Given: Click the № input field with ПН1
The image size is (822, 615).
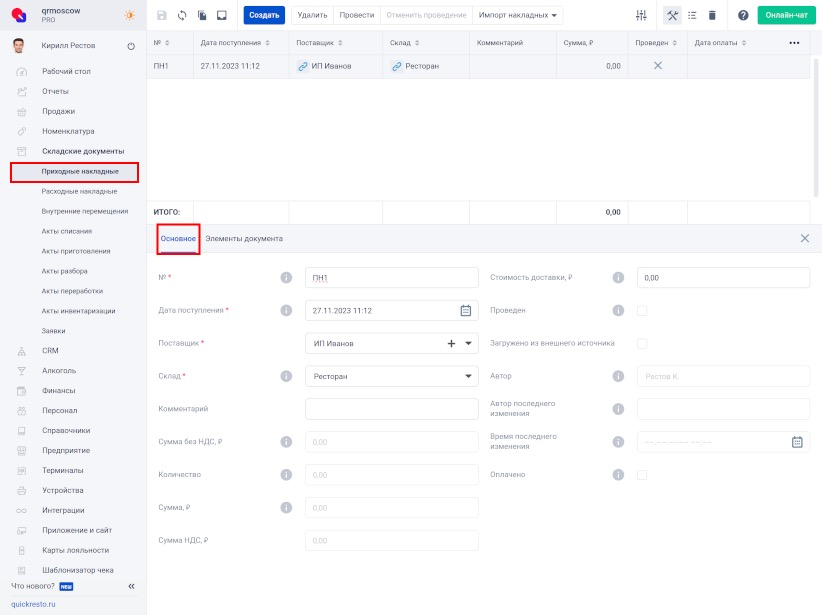Looking at the screenshot, I should click(x=392, y=278).
